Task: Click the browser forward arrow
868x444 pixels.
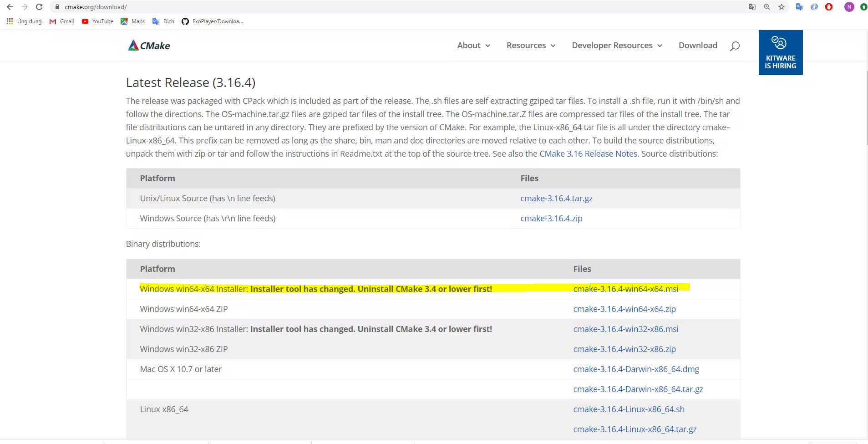Action: click(x=25, y=7)
